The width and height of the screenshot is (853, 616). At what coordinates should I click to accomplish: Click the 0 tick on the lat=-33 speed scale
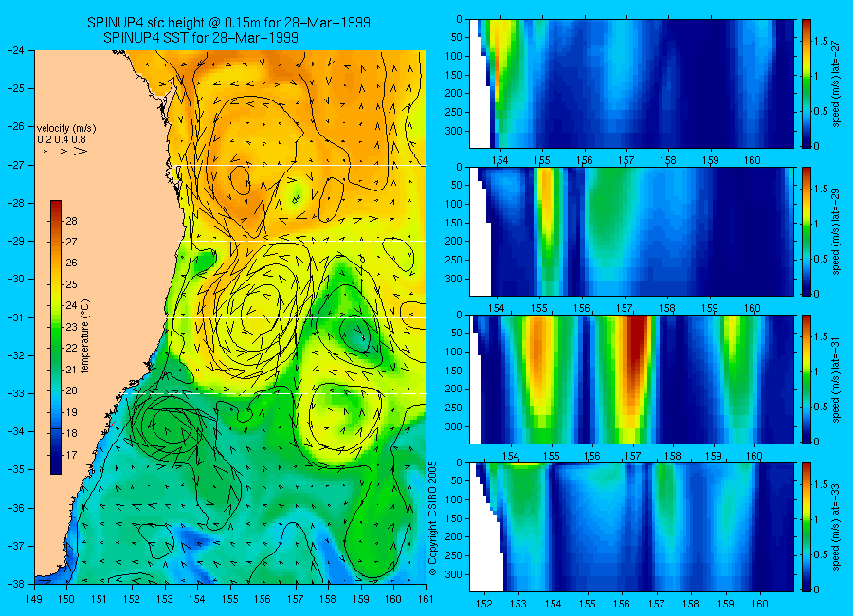pos(817,589)
